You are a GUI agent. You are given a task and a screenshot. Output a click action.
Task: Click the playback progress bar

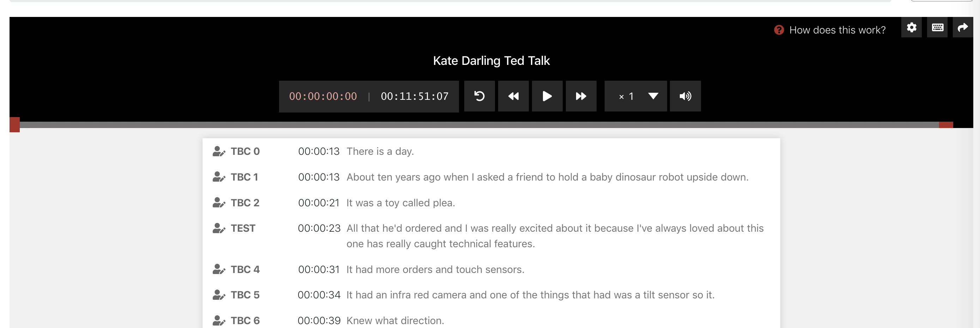[x=490, y=124]
